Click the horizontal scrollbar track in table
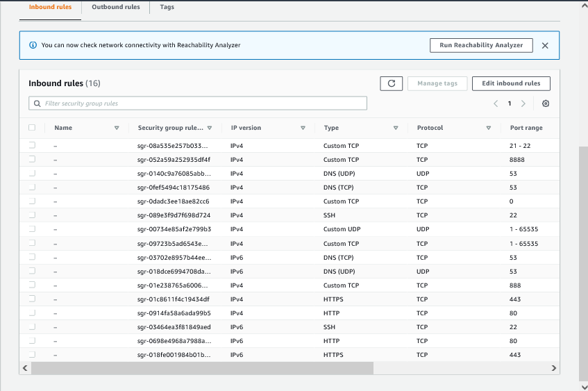The image size is (588, 391). point(462,368)
